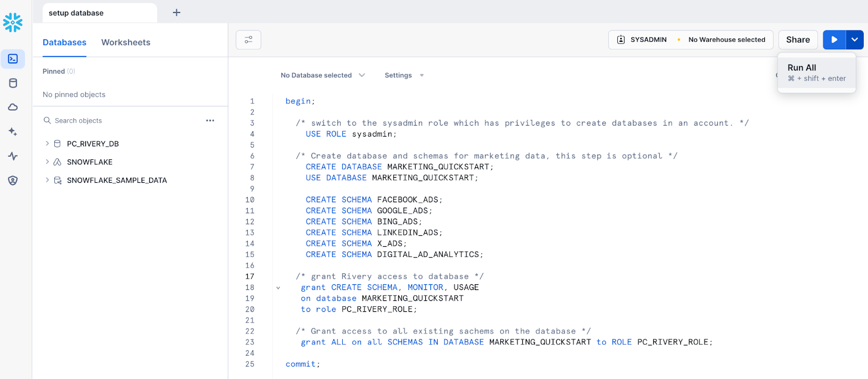Open the AI sparkle sidebar icon
Screen dimensions: 868x379
13,132
